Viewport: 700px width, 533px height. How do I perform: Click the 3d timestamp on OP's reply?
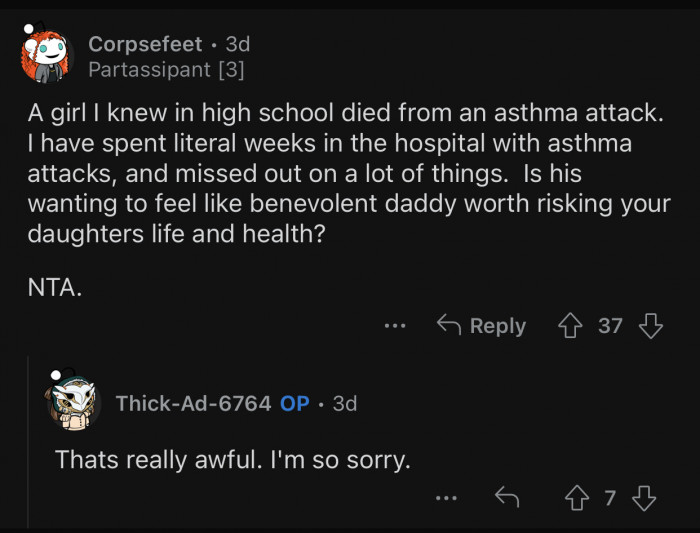point(344,403)
